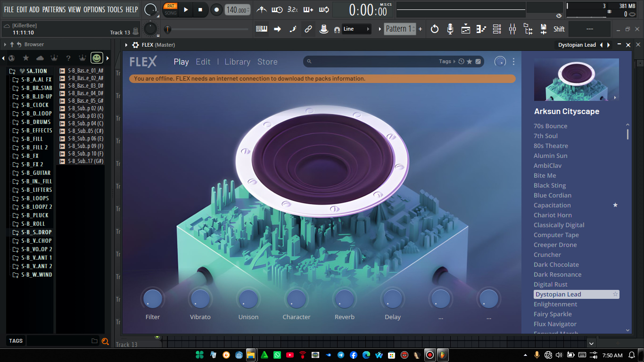644x362 pixels.
Task: Open the Line snap dropdown
Action: [x=356, y=29]
